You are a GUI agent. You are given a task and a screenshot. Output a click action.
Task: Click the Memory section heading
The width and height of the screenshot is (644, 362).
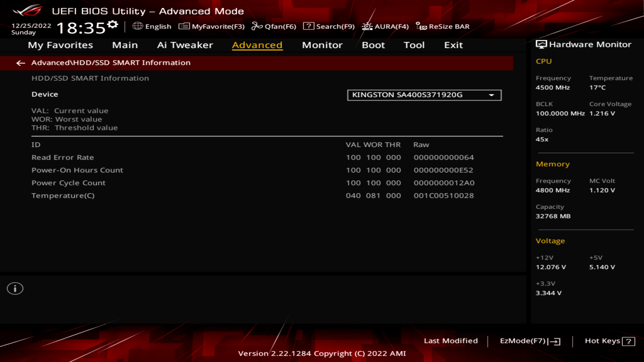(x=553, y=164)
